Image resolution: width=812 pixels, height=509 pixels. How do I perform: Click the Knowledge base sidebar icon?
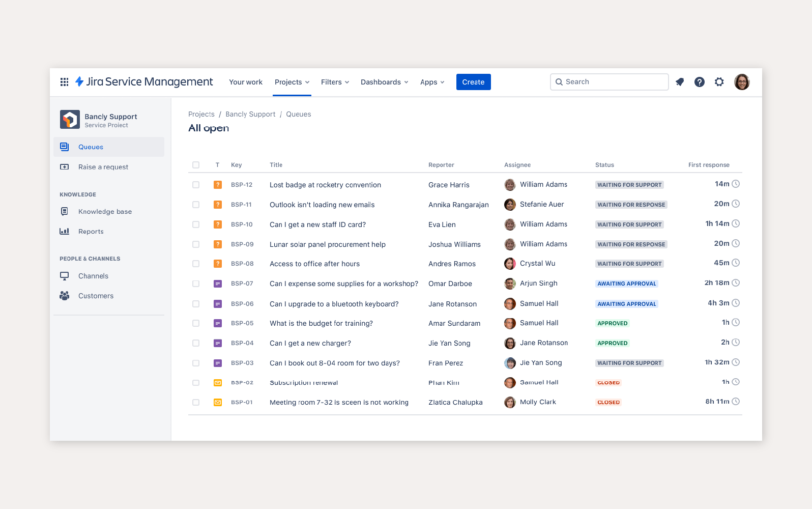(x=65, y=211)
